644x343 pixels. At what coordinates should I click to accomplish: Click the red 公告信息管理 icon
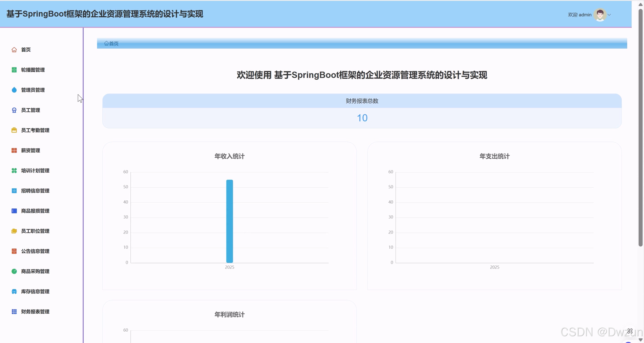14,251
